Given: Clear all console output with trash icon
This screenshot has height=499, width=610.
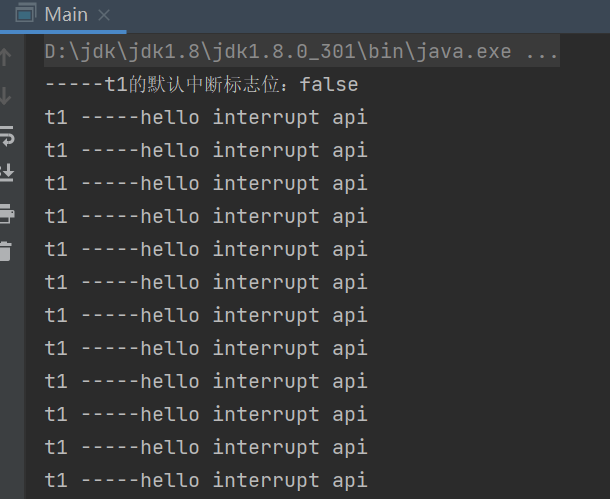Looking at the screenshot, I should [6, 251].
